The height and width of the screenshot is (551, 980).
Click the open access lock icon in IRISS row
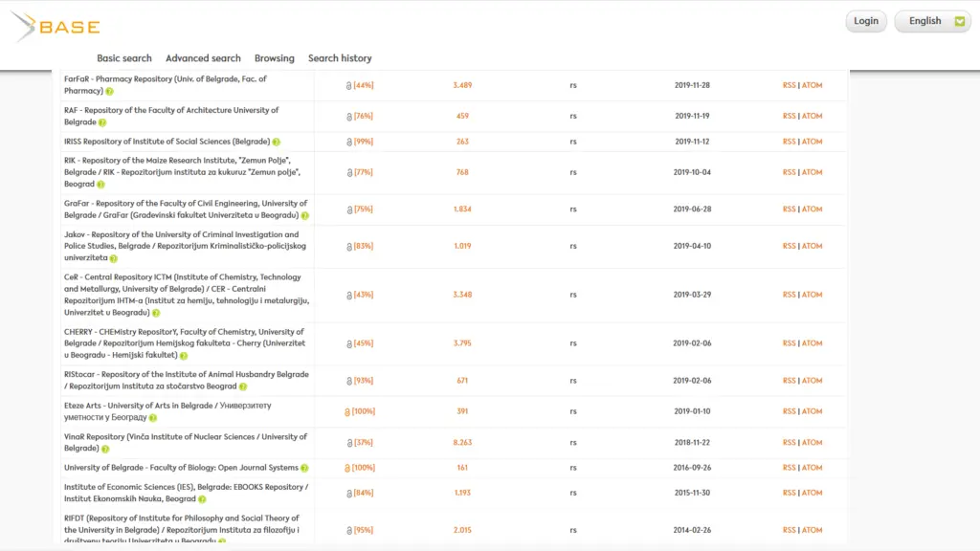tap(349, 142)
